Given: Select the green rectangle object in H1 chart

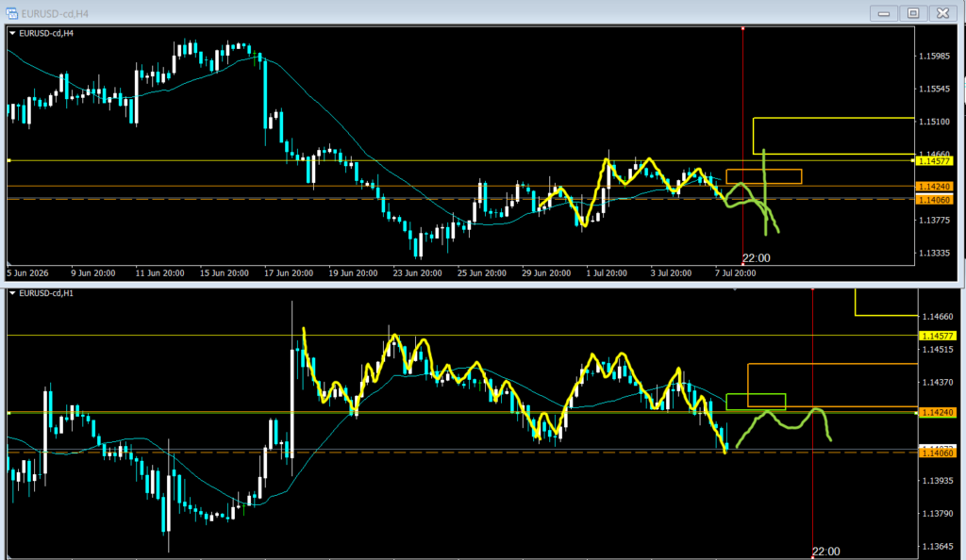Looking at the screenshot, I should point(756,402).
